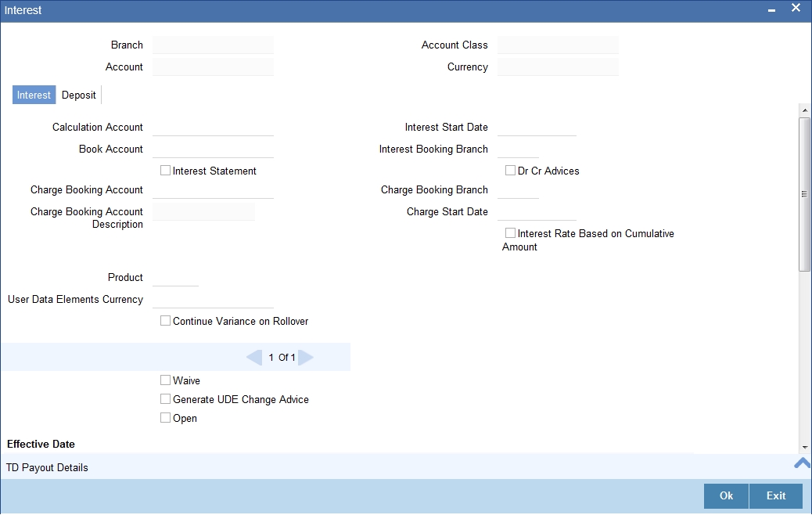Viewport: 812px width, 515px height.
Task: Click the Exit button
Action: pos(775,495)
